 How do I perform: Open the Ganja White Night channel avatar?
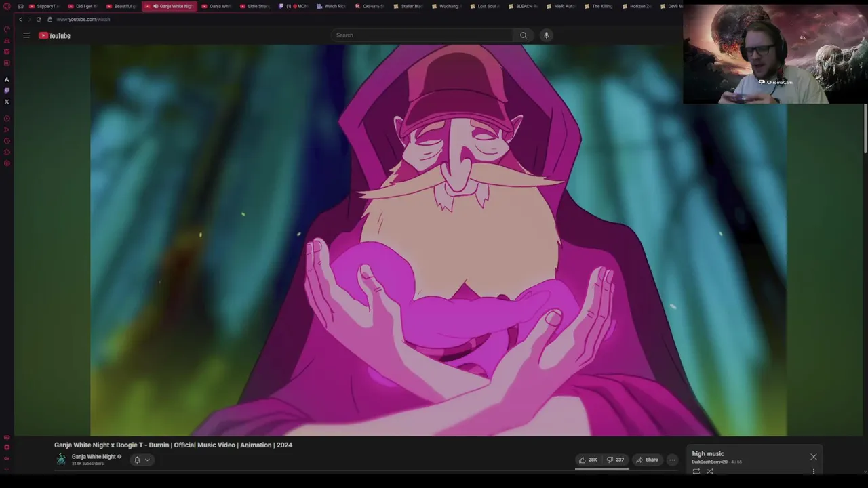pos(61,460)
